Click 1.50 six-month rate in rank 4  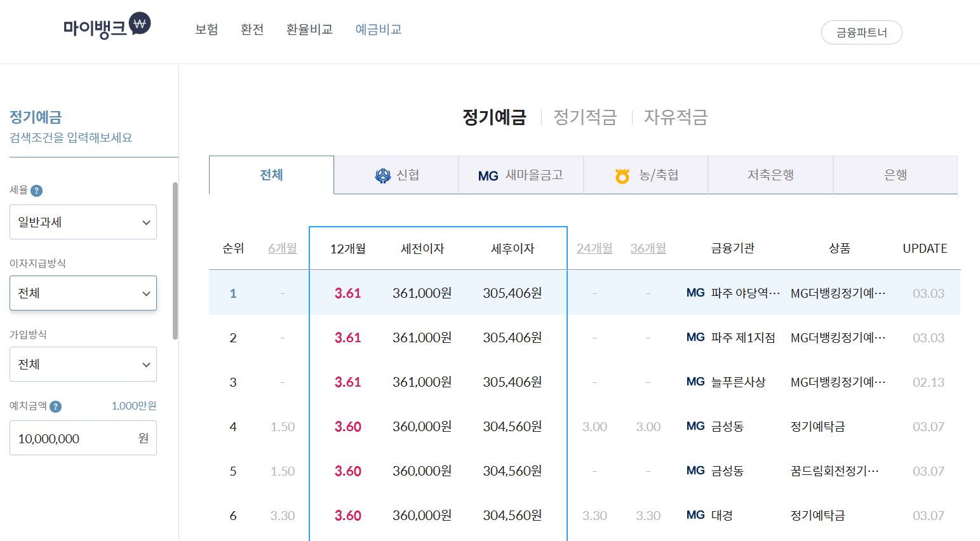(x=283, y=426)
